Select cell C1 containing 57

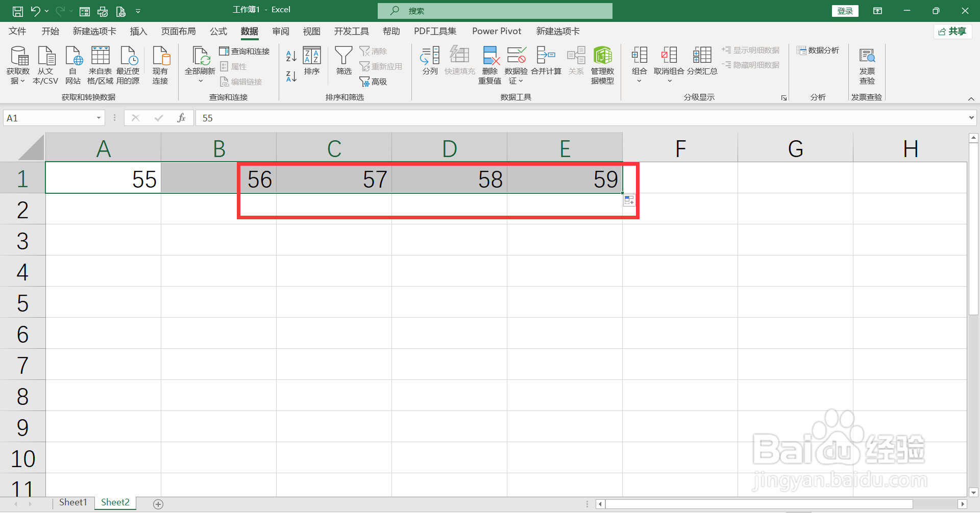tap(334, 178)
